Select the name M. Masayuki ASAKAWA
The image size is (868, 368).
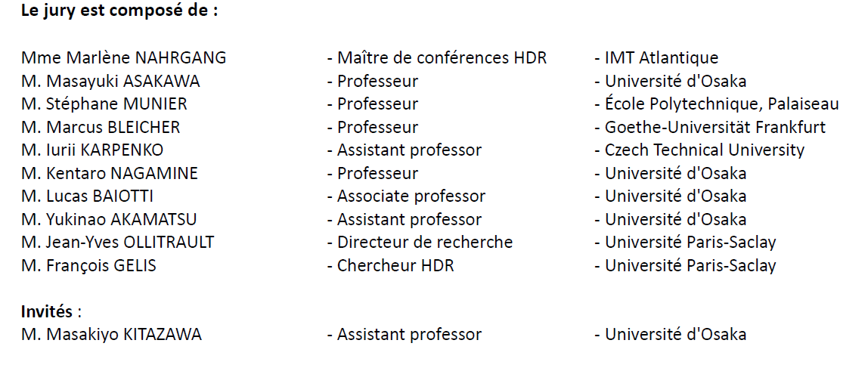111,81
